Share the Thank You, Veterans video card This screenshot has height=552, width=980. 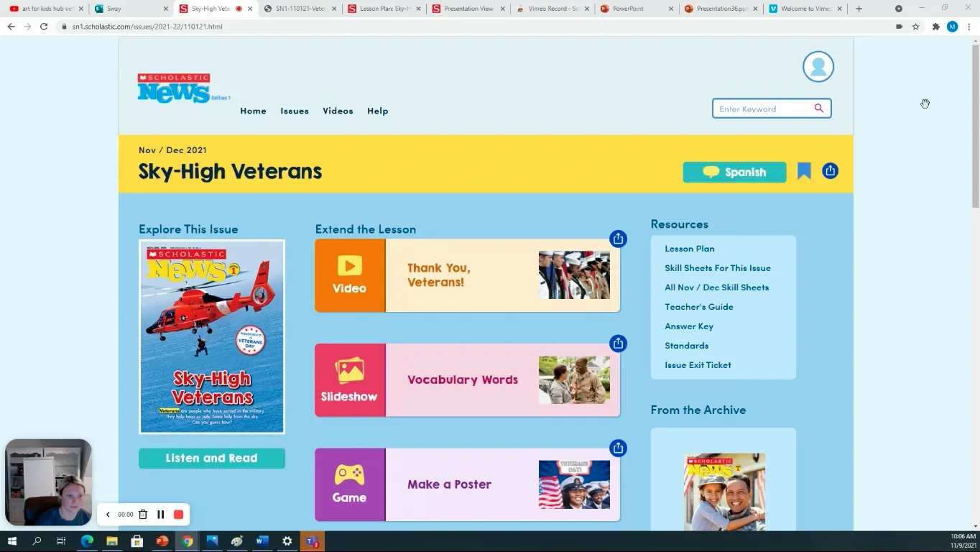coord(618,239)
